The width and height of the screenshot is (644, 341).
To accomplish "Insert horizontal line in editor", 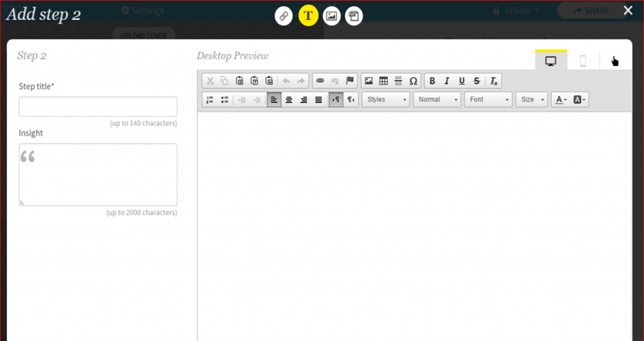I will click(x=398, y=81).
